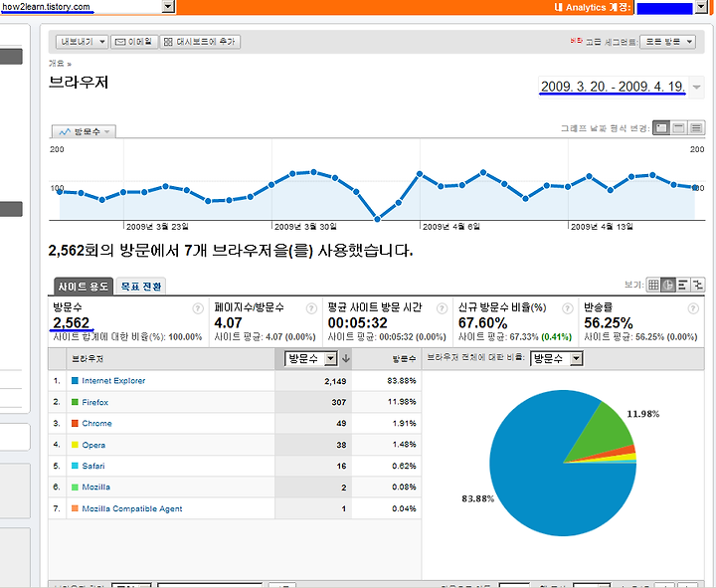Open the advanced segments dropdown 모든 방문
716x588 pixels.
click(x=667, y=42)
